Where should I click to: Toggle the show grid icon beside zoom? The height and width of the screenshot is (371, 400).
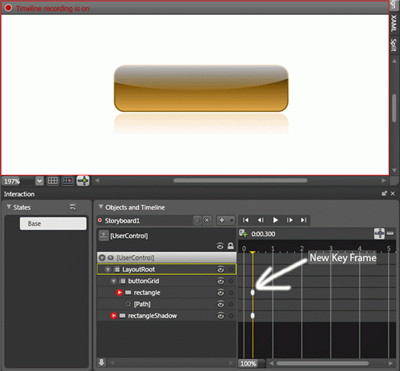pos(53,181)
